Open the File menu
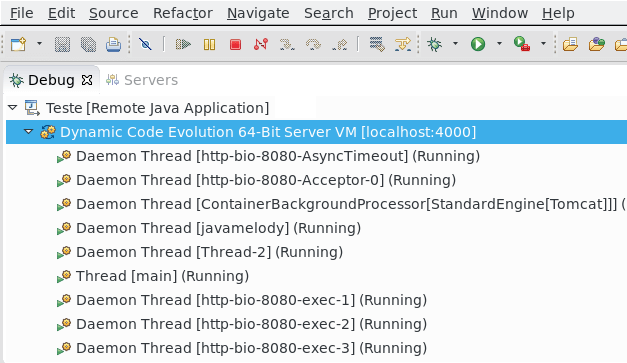Screen dimensions: 627x363 pyautogui.click(x=22, y=13)
